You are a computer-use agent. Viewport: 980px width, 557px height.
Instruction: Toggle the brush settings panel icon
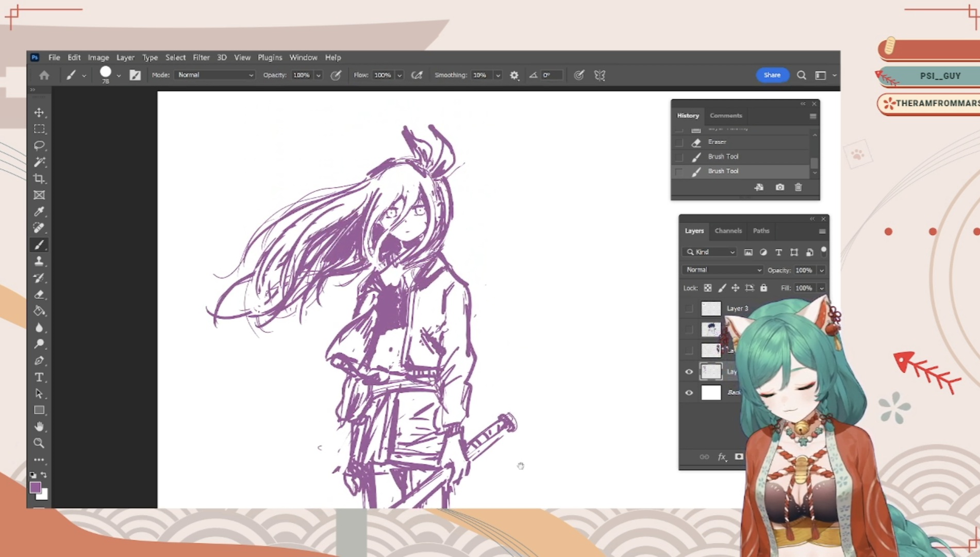coord(135,75)
